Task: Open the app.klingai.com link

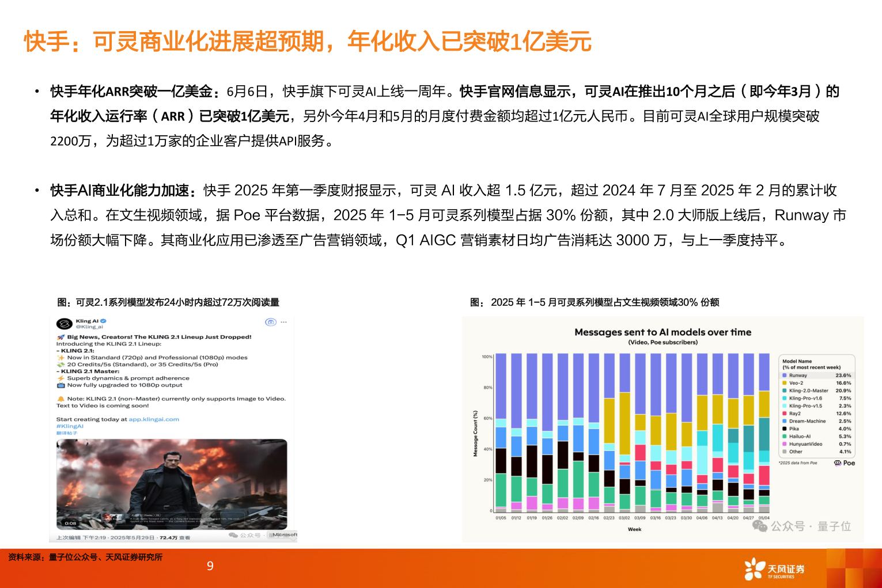Action: [x=154, y=419]
